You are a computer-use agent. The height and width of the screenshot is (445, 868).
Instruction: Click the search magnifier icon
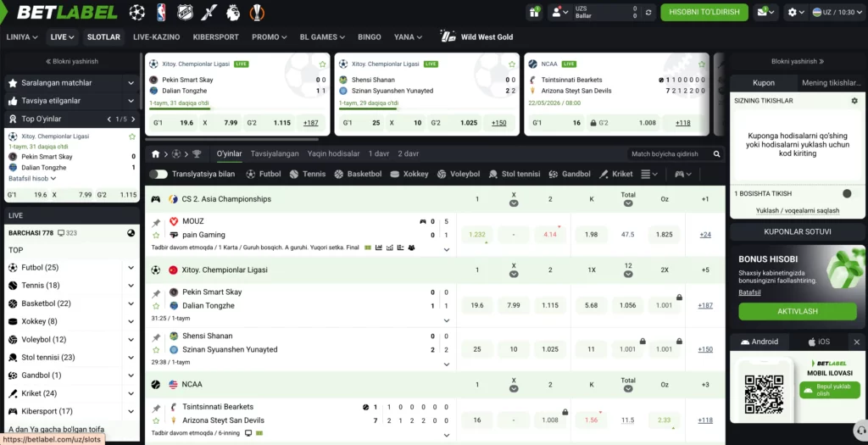(x=717, y=154)
